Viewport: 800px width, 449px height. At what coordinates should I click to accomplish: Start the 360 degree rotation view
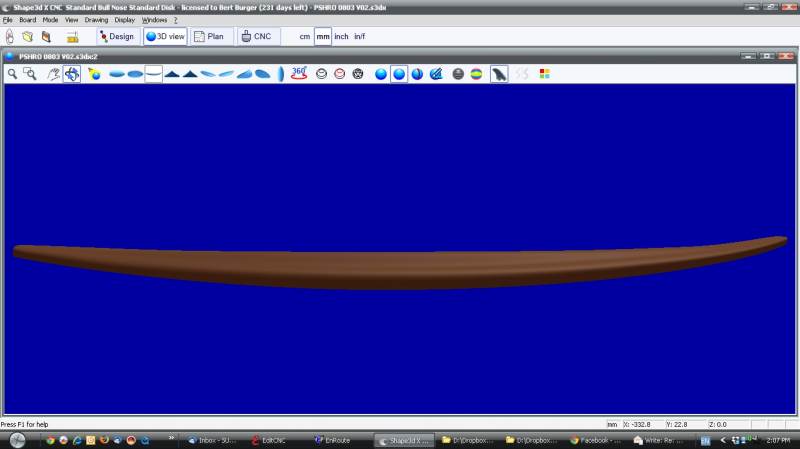[299, 73]
